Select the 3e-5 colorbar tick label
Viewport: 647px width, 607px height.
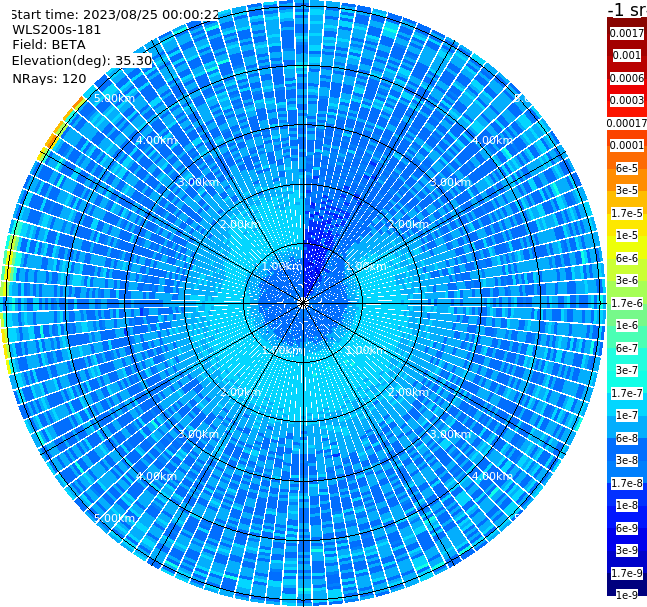[627, 190]
